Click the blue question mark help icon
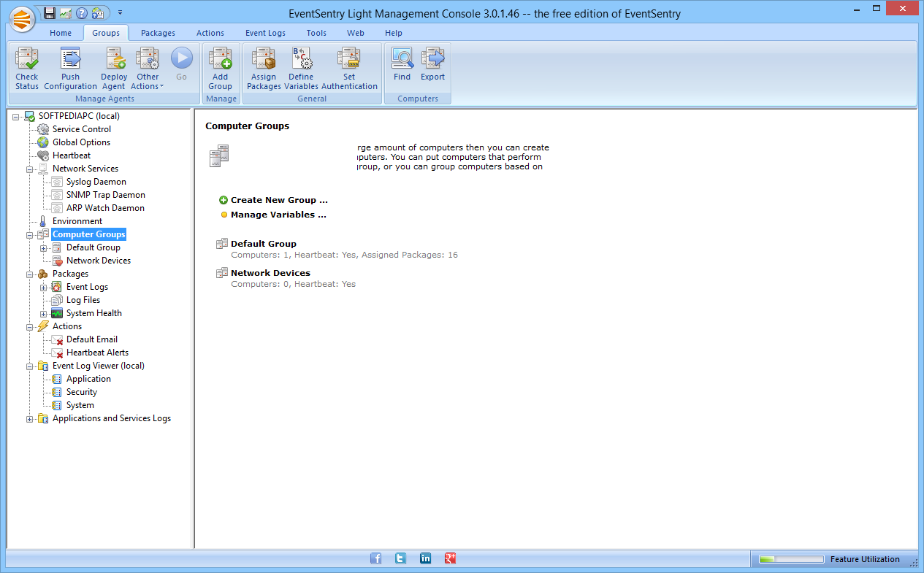Screen dimensions: 924x573 [82, 12]
